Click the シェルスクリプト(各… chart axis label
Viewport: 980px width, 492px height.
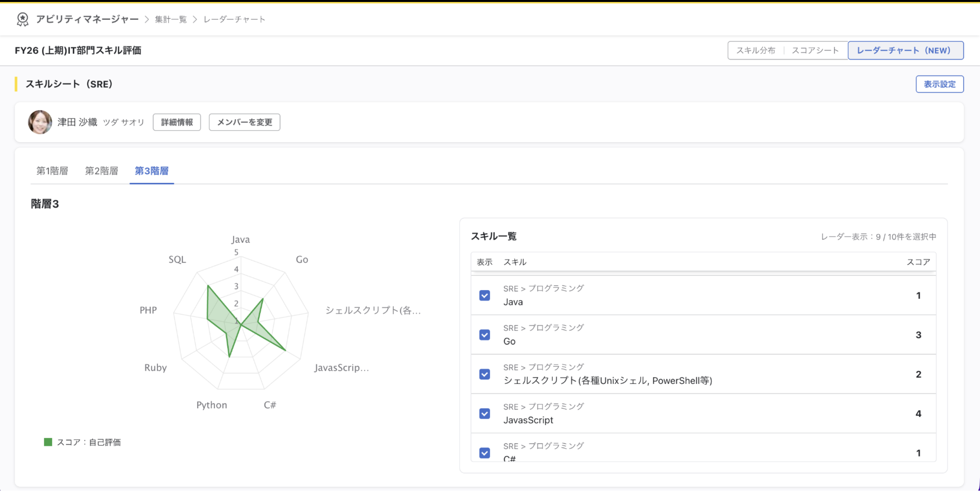tap(373, 310)
